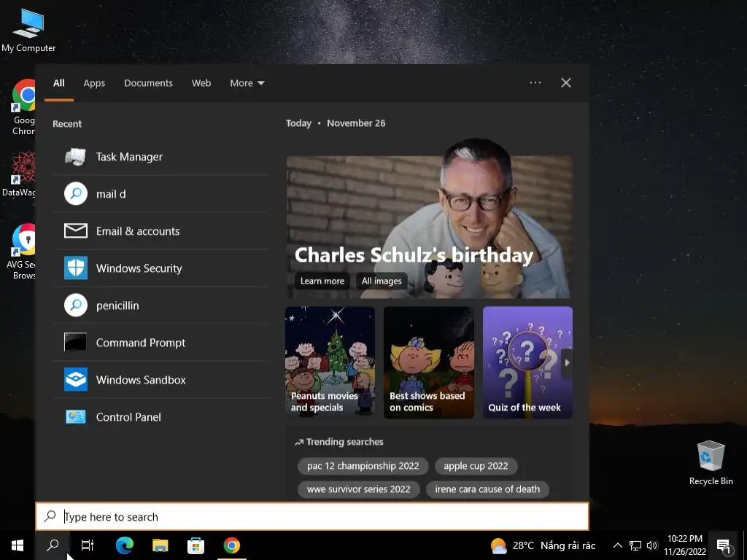Search trending 'pac 12 championship 2022'
747x560 pixels.
click(363, 466)
